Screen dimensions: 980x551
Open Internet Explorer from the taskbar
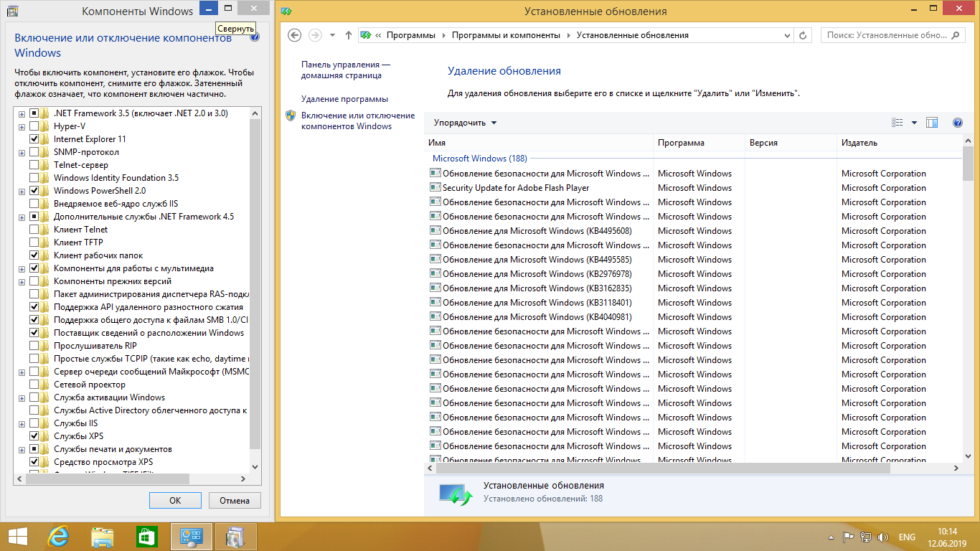pyautogui.click(x=58, y=536)
